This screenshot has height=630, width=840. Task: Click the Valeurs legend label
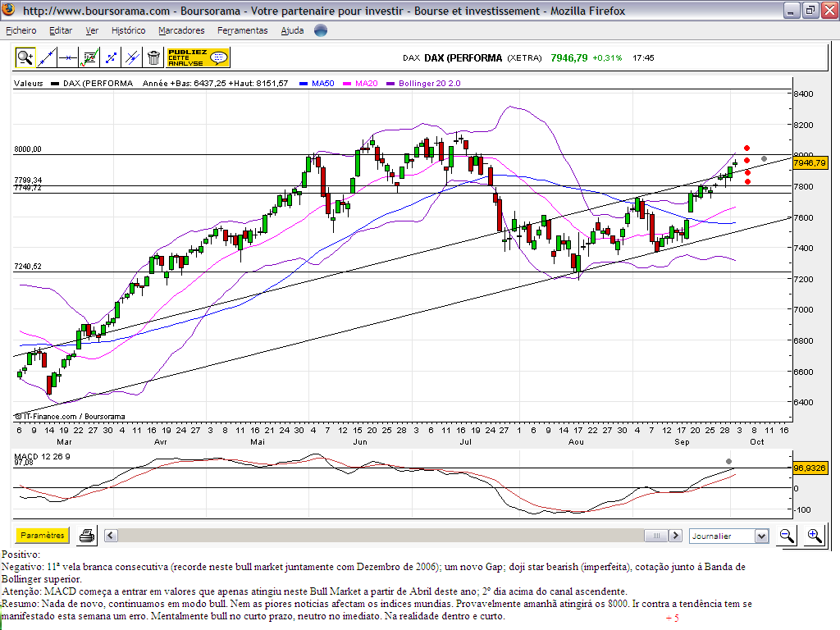pos(29,83)
